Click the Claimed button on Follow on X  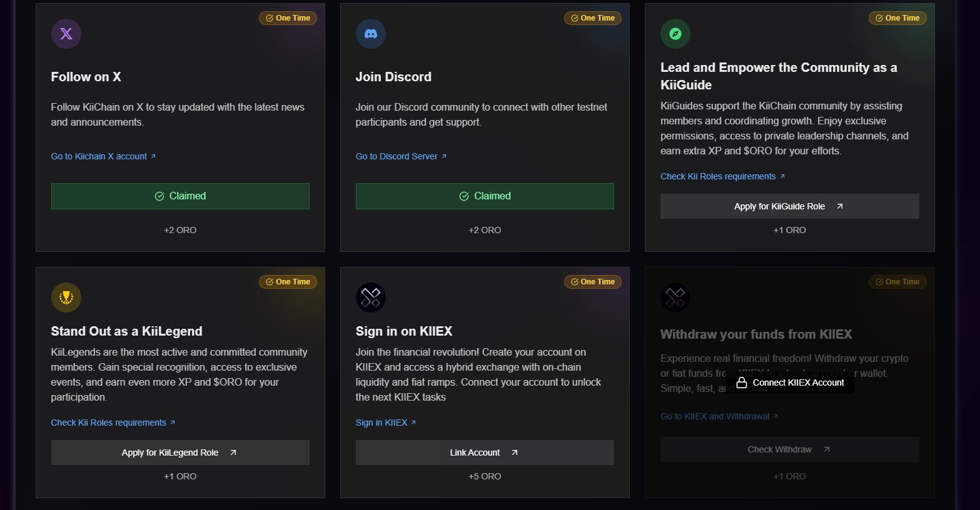click(180, 196)
